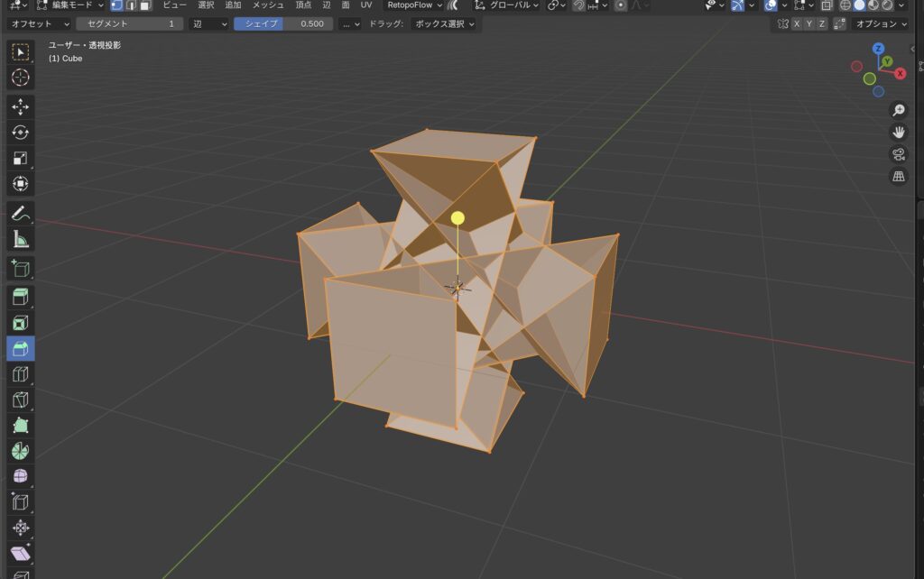
Task: Select the Edge Slide tool
Action: point(21,502)
